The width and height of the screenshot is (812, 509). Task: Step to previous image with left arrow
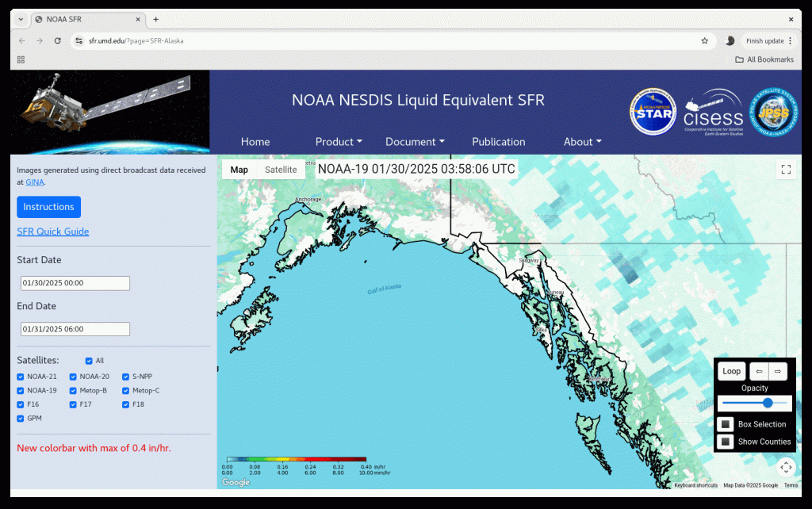(759, 371)
